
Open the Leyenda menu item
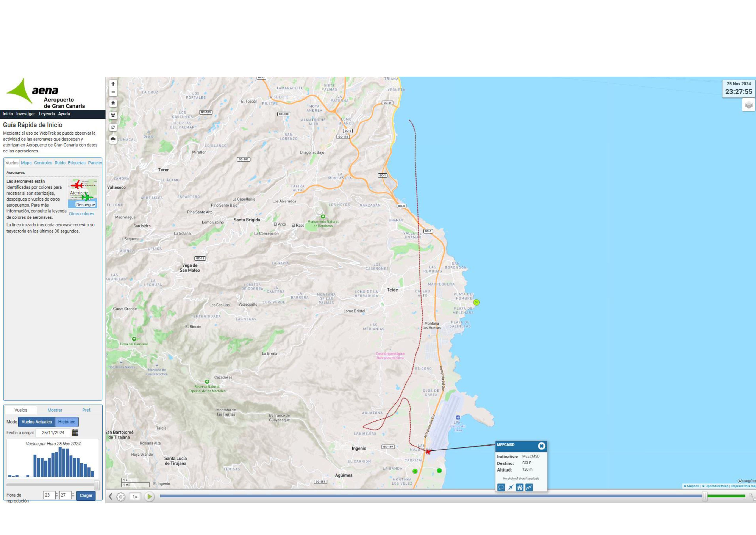coord(47,114)
